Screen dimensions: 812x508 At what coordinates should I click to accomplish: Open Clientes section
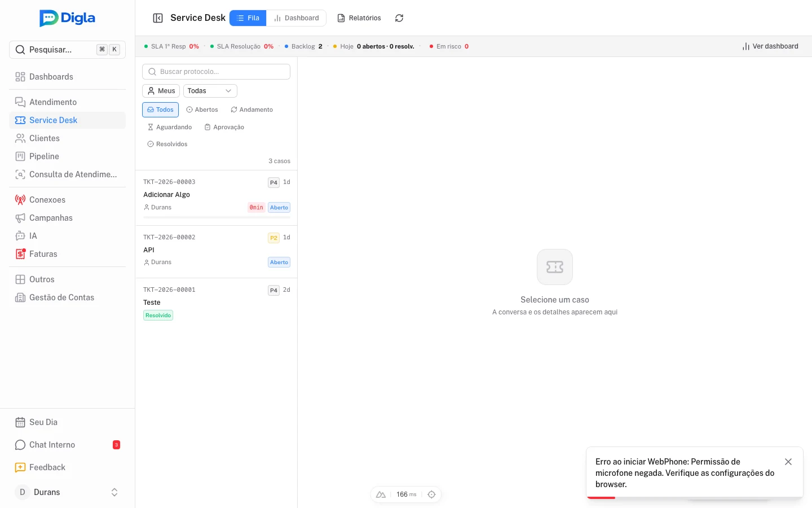coord(68,138)
